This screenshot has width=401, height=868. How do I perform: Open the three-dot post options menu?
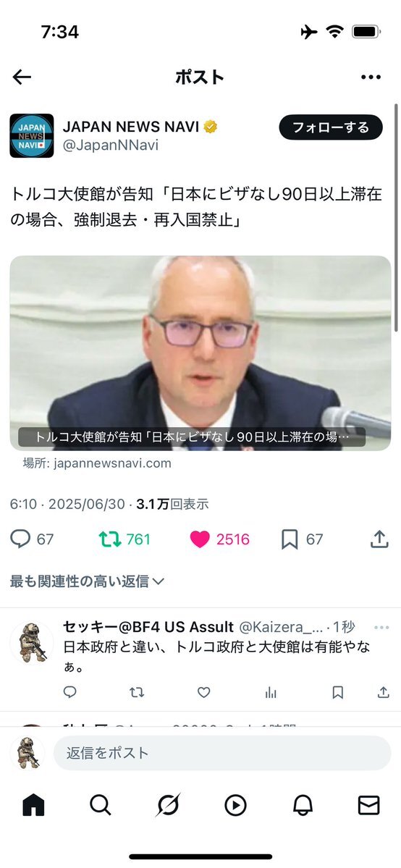(x=371, y=77)
